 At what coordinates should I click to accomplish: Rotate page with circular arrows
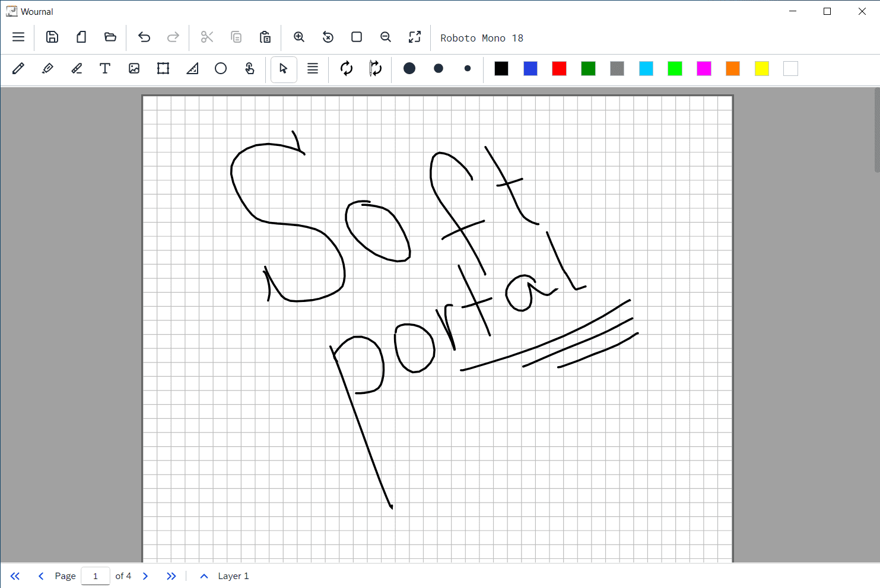pyautogui.click(x=347, y=69)
